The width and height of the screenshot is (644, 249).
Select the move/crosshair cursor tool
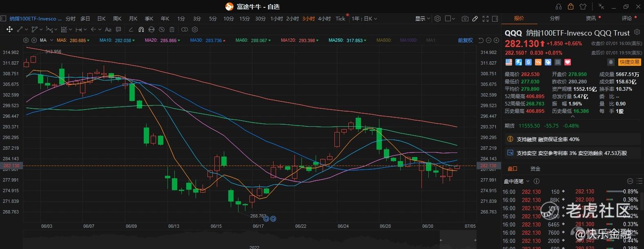pos(9,29)
